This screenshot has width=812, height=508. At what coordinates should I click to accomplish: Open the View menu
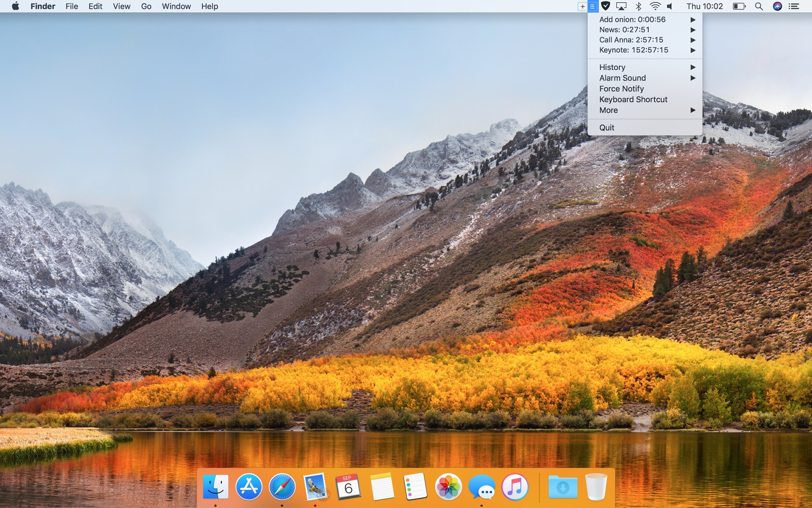click(121, 6)
